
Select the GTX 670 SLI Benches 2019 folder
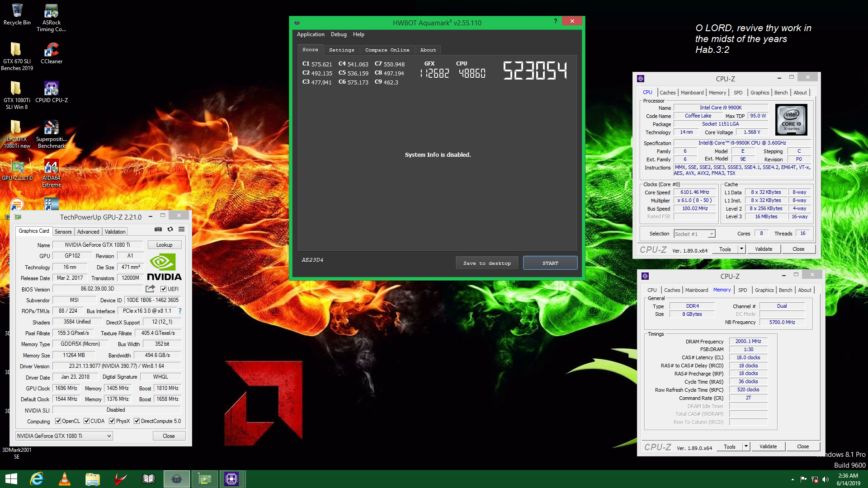[x=17, y=56]
